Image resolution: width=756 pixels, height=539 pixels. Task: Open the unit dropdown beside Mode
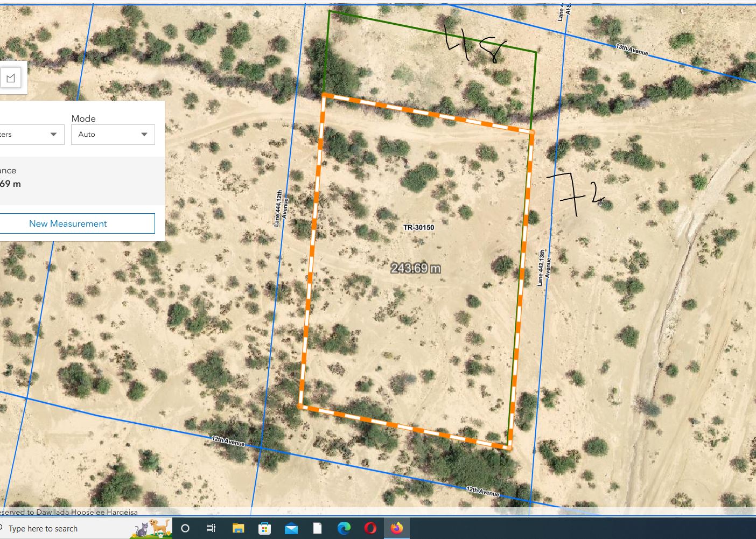pos(32,135)
